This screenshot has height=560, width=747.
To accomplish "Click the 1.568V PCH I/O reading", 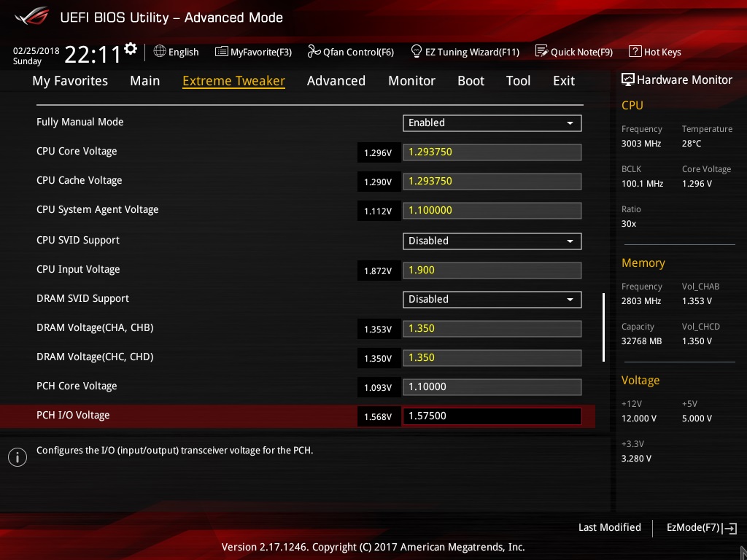I will 378,416.
